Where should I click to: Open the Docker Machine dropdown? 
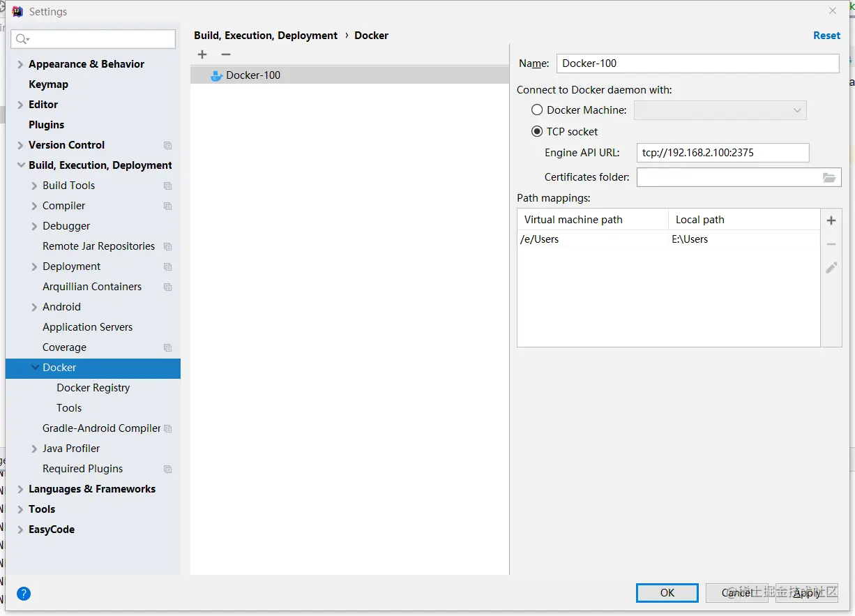[x=720, y=110]
